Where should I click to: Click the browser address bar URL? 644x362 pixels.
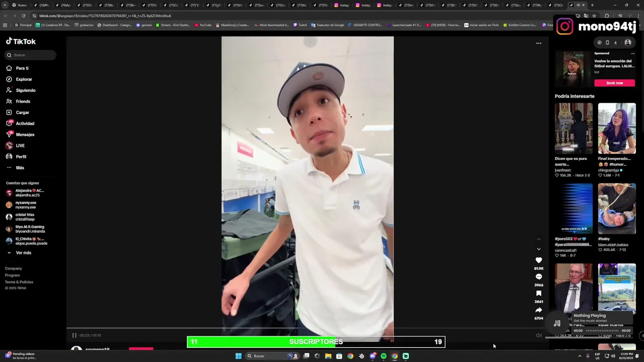(x=105, y=16)
